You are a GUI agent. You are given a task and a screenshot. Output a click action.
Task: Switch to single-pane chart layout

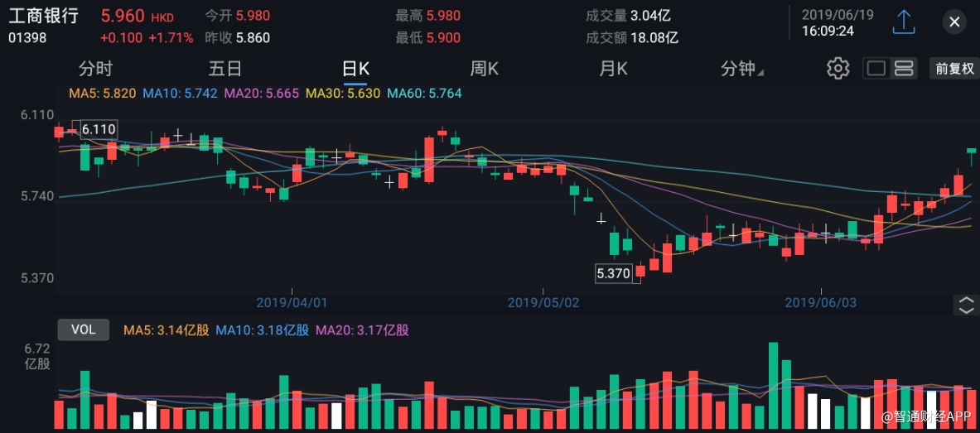(876, 69)
